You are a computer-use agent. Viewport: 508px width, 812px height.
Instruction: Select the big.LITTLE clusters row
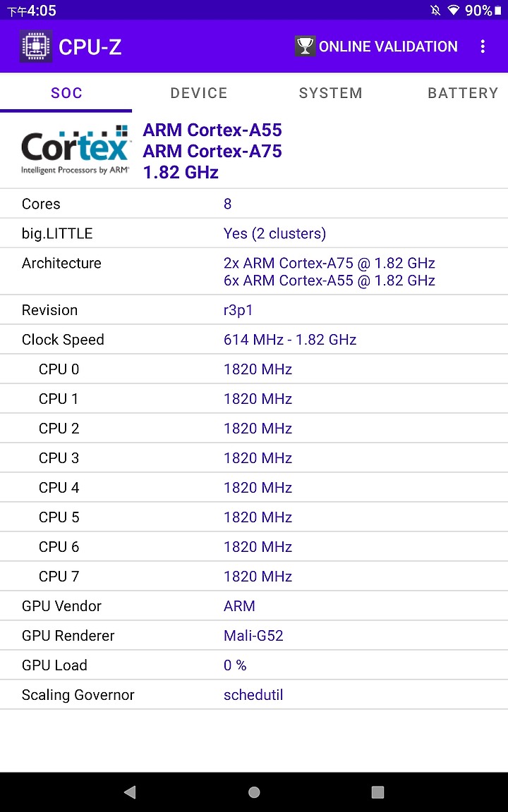click(254, 233)
